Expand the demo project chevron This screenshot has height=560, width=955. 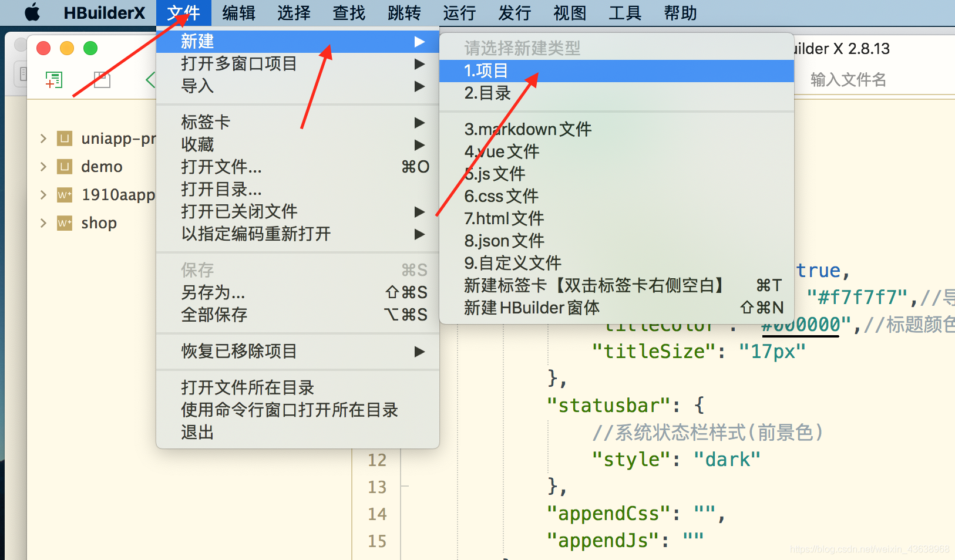(43, 167)
